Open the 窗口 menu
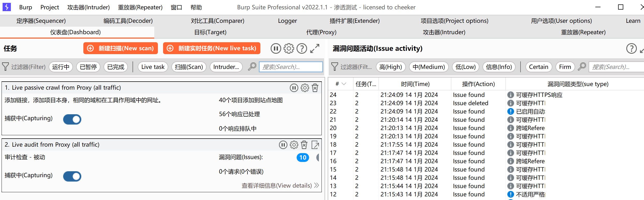 tap(177, 7)
